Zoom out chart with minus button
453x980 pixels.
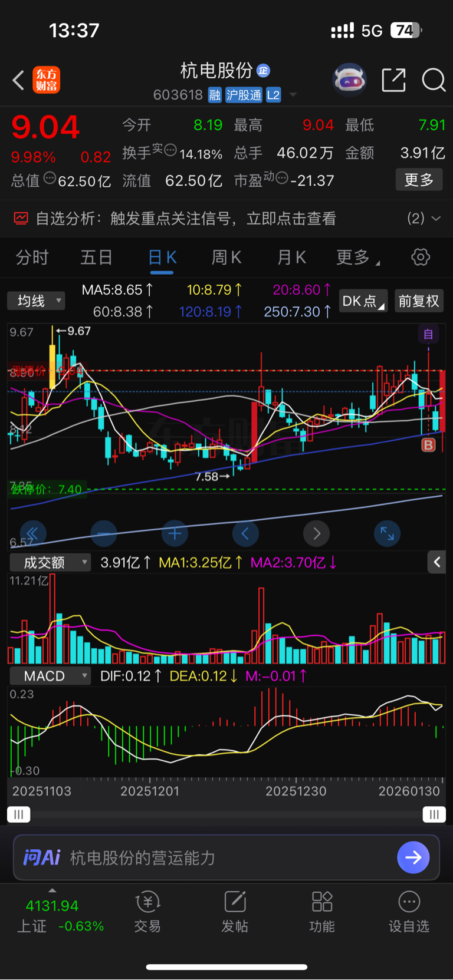104,534
